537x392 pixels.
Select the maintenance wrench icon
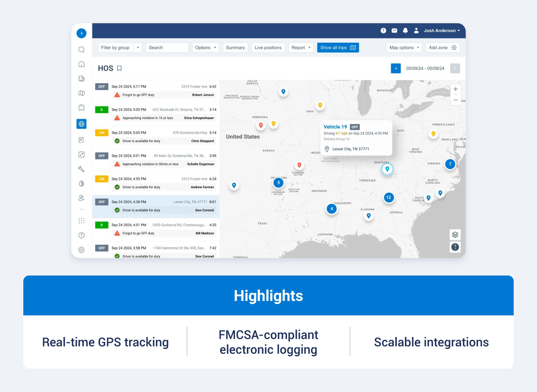point(81,169)
